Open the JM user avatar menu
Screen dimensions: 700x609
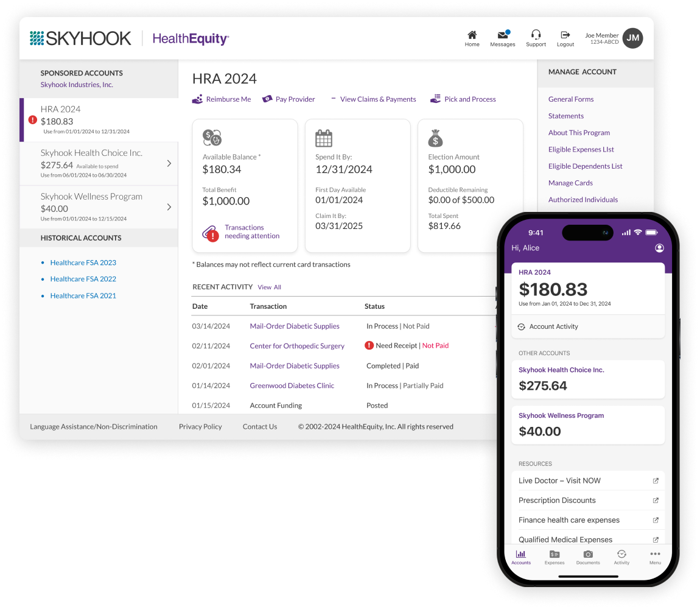point(632,38)
